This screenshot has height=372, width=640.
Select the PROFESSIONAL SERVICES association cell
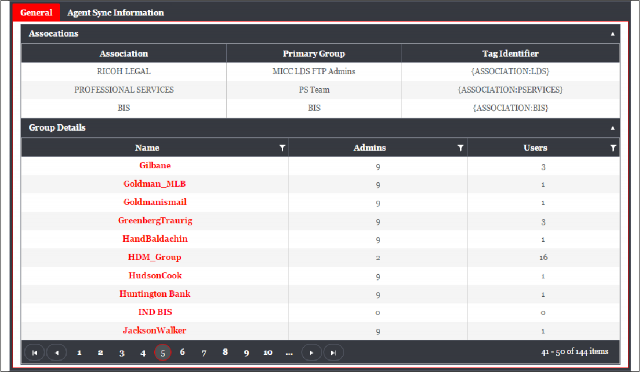(x=124, y=90)
